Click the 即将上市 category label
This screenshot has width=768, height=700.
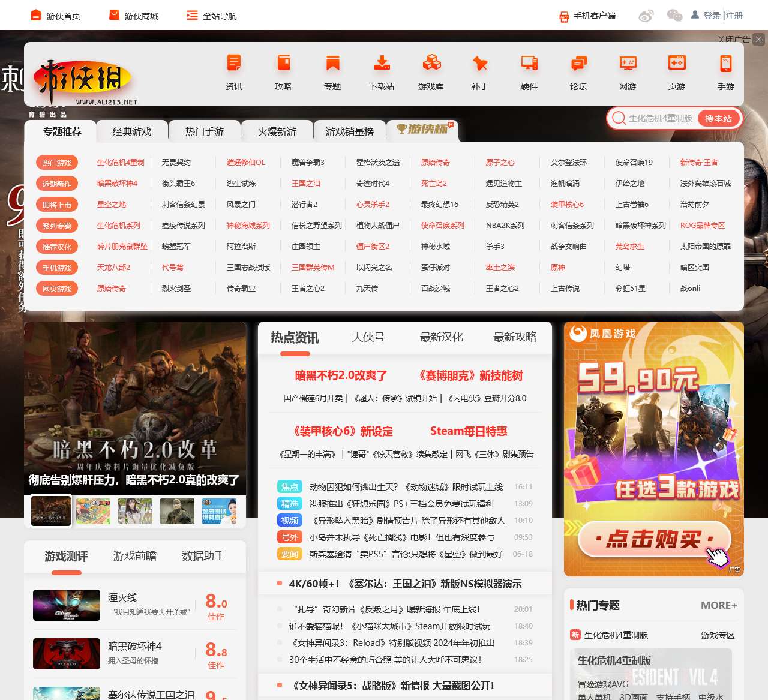pyautogui.click(x=56, y=205)
